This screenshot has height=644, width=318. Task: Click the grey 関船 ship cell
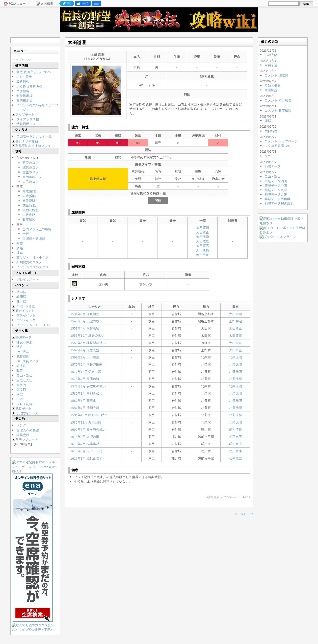[x=158, y=200]
